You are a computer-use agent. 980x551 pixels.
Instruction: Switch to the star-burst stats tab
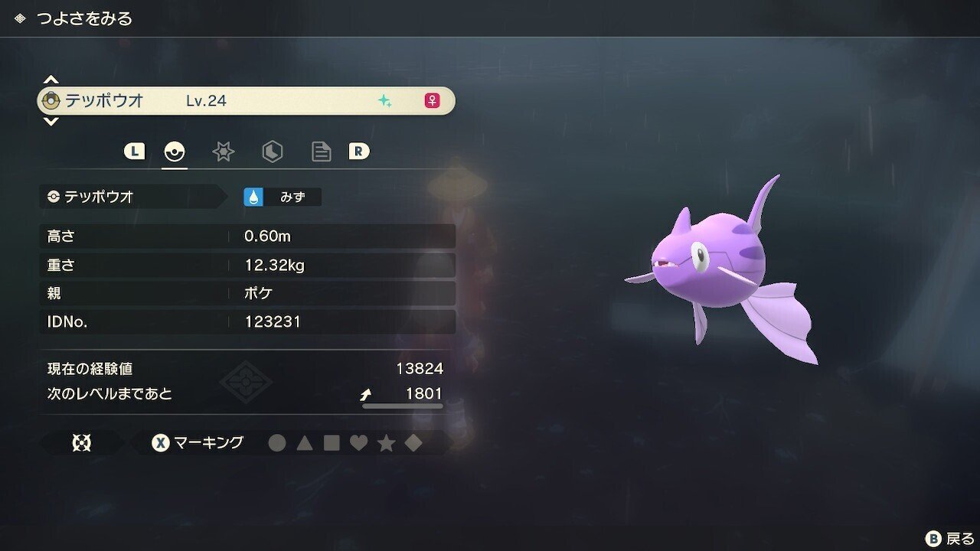(x=223, y=152)
